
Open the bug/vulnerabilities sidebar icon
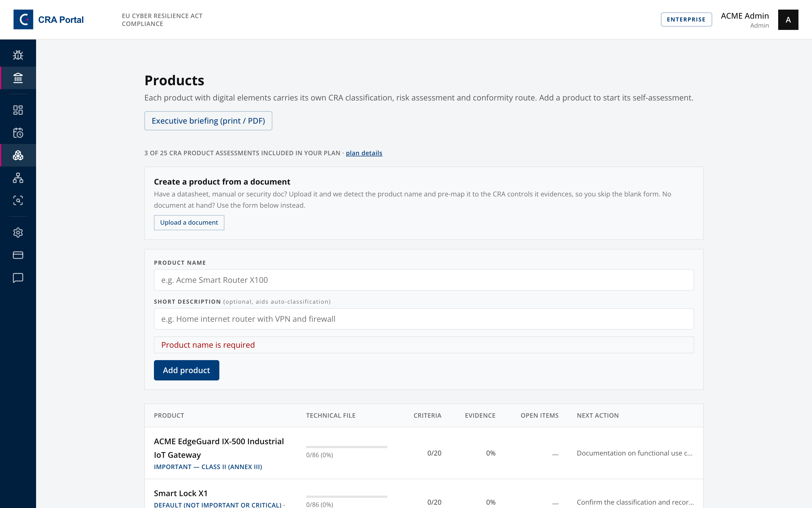(x=18, y=55)
